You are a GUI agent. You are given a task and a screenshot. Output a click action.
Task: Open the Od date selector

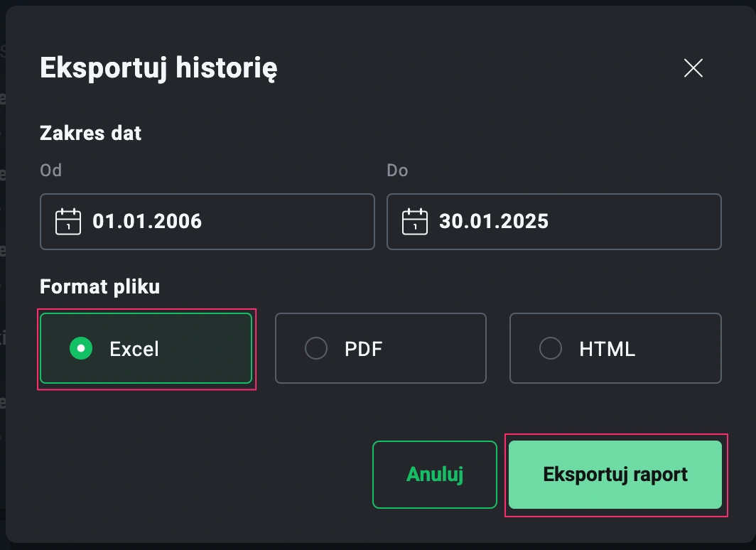pyautogui.click(x=206, y=222)
